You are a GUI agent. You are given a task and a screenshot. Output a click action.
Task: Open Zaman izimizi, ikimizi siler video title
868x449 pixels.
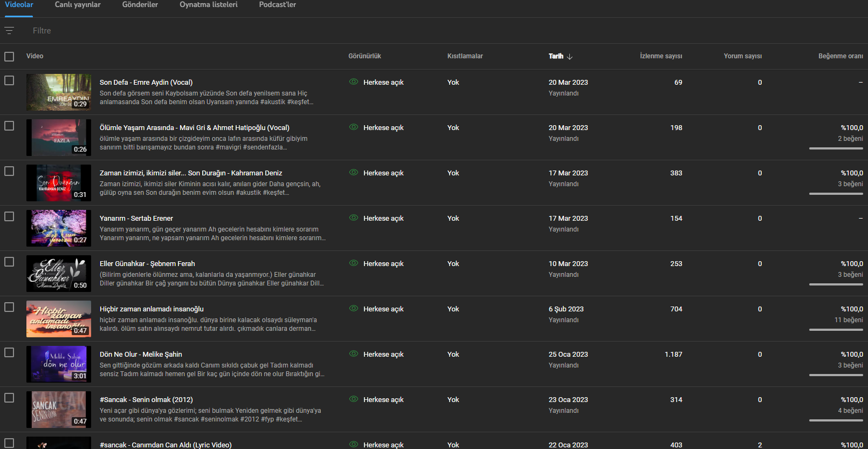point(191,173)
